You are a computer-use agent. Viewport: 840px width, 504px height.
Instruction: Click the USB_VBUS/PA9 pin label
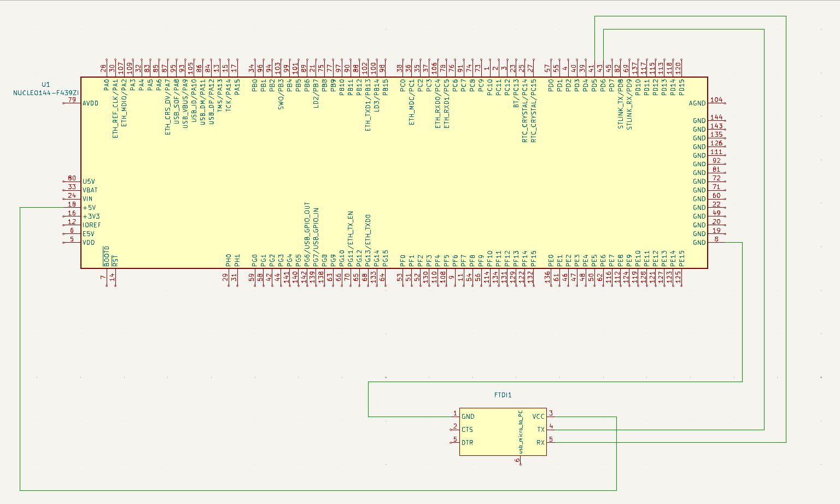coord(185,104)
